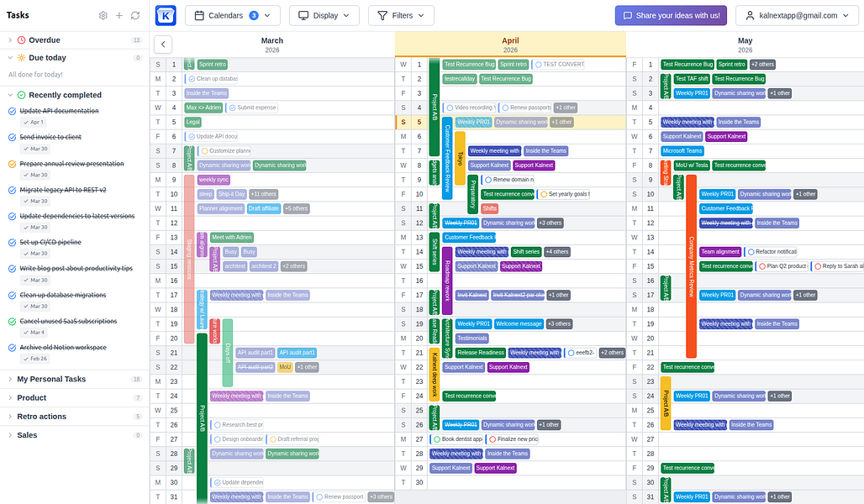Show '+4 others' events on April 14

point(557,252)
